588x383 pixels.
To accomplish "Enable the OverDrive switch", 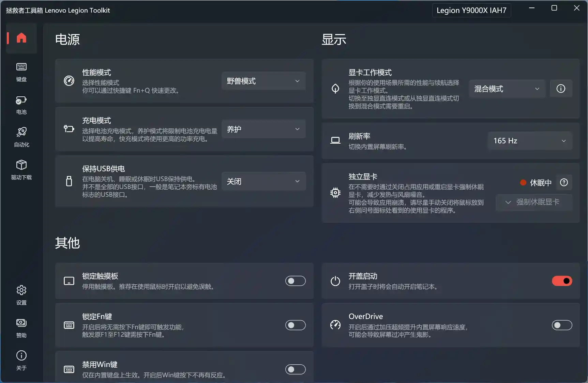I will tap(562, 325).
